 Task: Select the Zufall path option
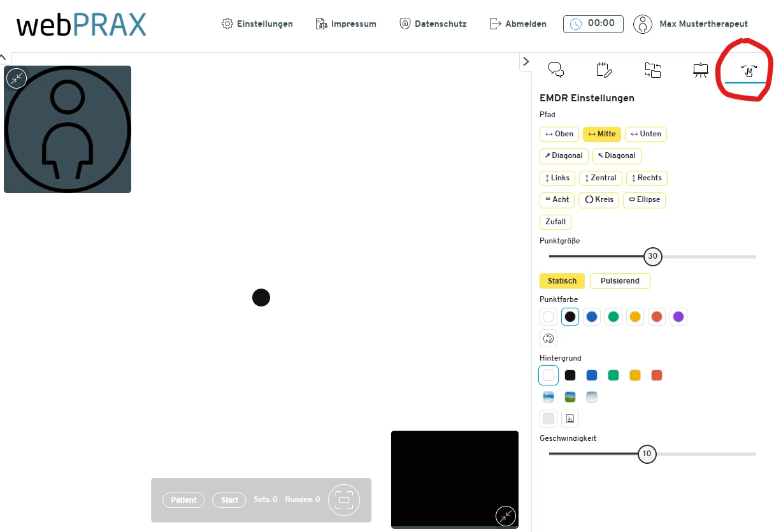(x=555, y=222)
